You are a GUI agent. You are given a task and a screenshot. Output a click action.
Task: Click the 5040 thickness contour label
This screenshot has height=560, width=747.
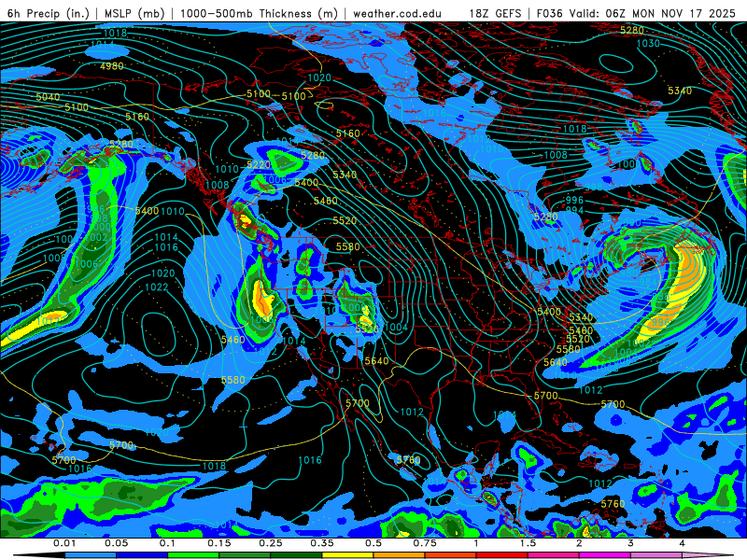coord(48,97)
